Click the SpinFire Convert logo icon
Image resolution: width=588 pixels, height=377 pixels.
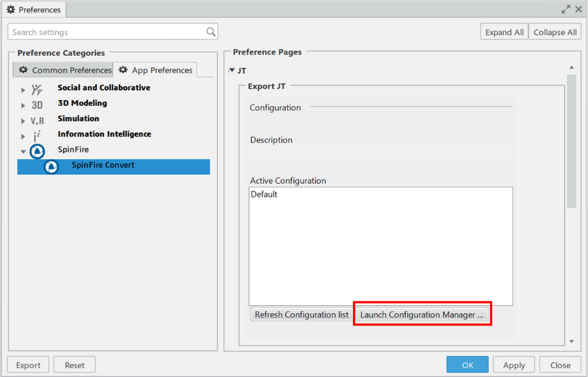(x=51, y=167)
